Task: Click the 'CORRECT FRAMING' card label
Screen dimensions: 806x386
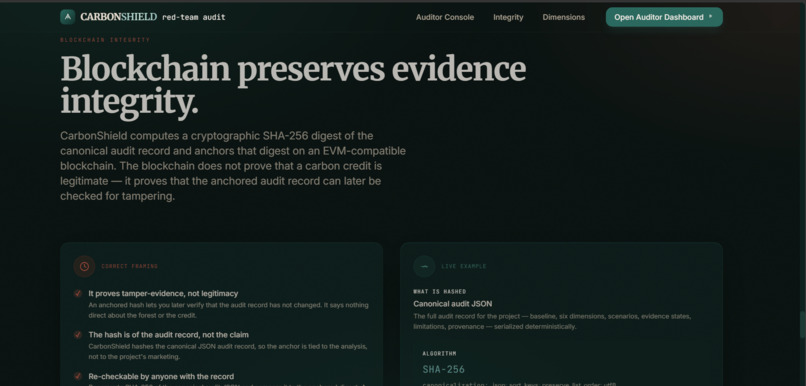Action: 130,266
